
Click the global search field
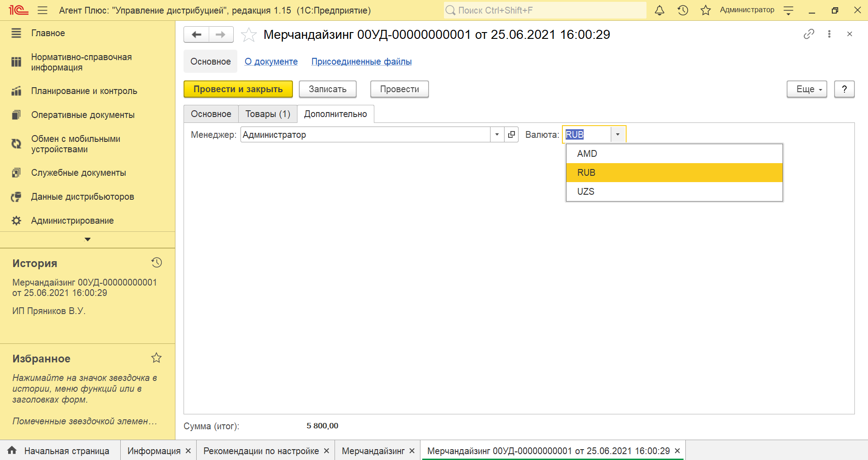(545, 10)
